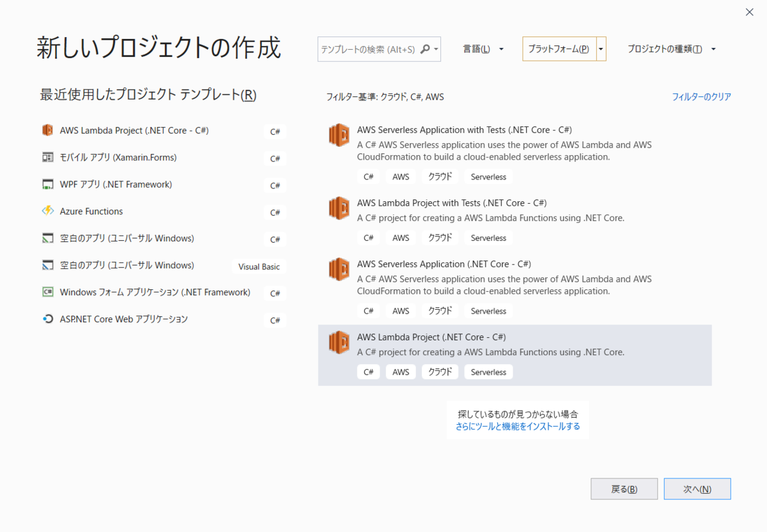
Task: Open the 言語(L) language filter dropdown
Action: (483, 49)
